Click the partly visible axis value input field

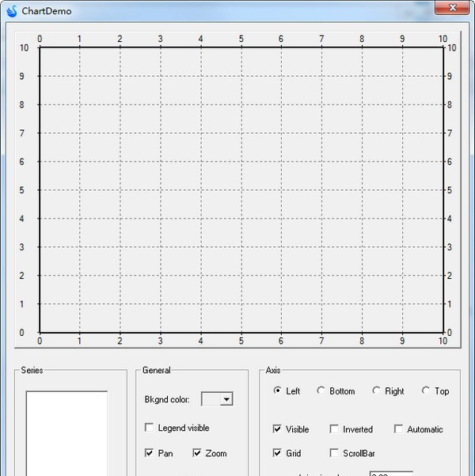tap(392, 474)
